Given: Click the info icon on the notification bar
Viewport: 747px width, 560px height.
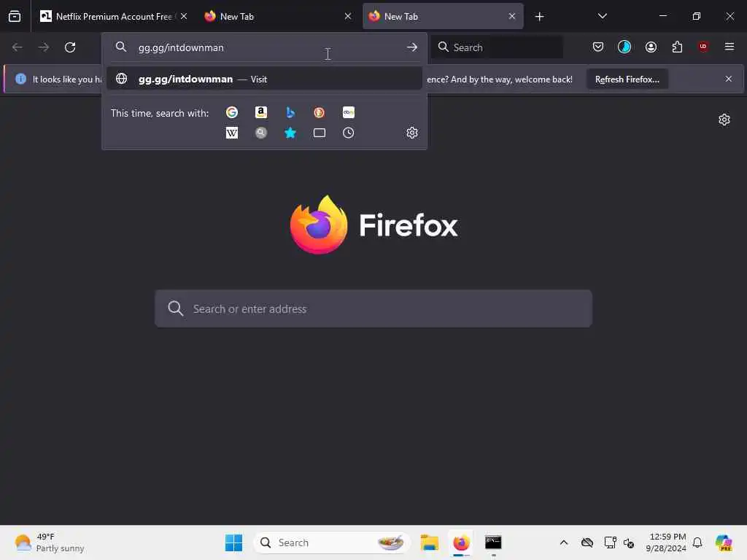Looking at the screenshot, I should (20, 79).
